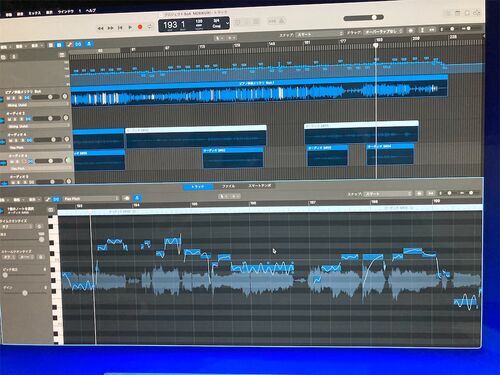Toggle the catch playhead button in tracks toolbar
500x375 pixels.
[x=89, y=44]
